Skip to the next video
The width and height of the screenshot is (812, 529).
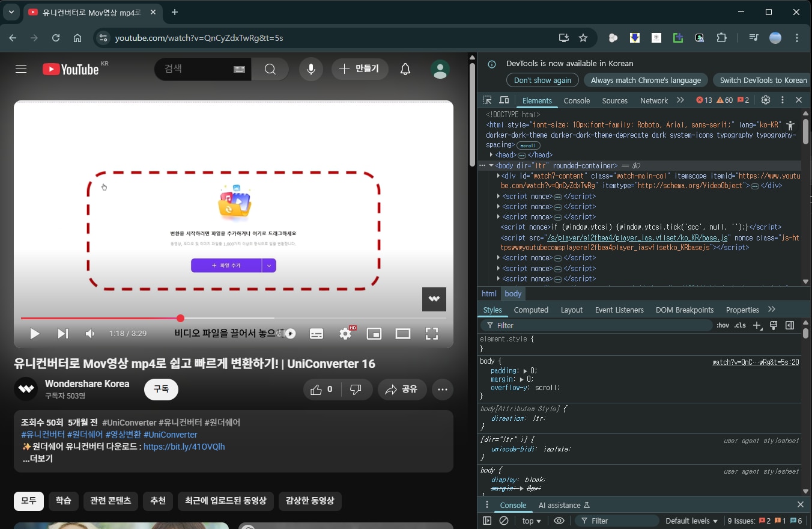(x=62, y=334)
